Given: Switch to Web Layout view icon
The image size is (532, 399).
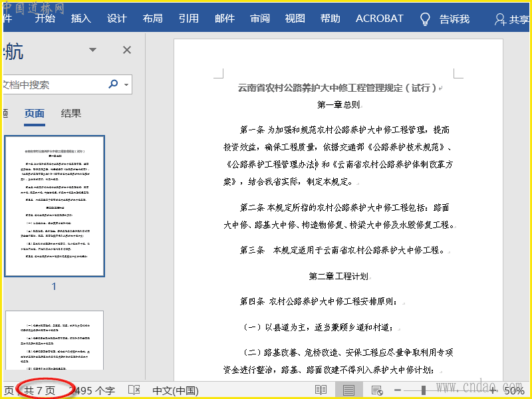Looking at the screenshot, I should pyautogui.click(x=377, y=390).
